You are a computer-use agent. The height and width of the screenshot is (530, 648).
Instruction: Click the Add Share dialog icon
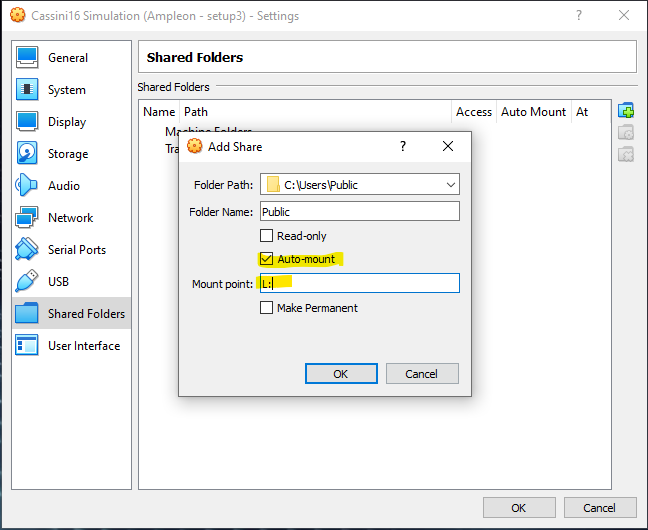(194, 146)
